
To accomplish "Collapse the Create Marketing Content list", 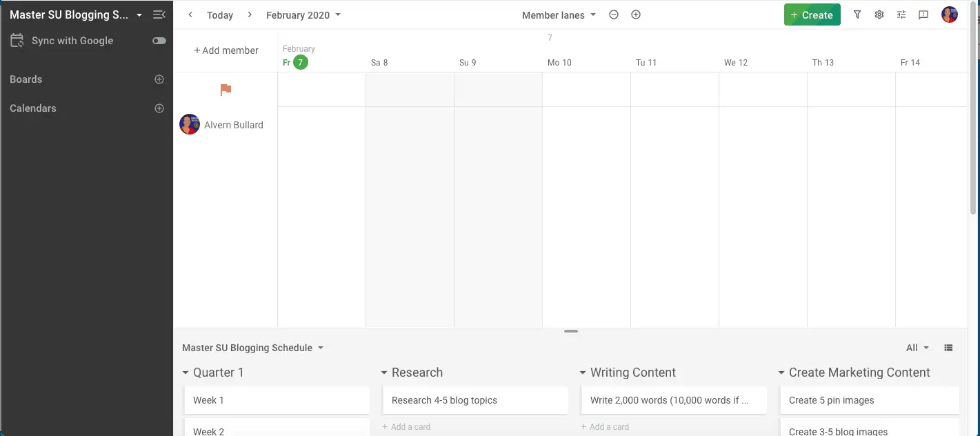I will 781,373.
